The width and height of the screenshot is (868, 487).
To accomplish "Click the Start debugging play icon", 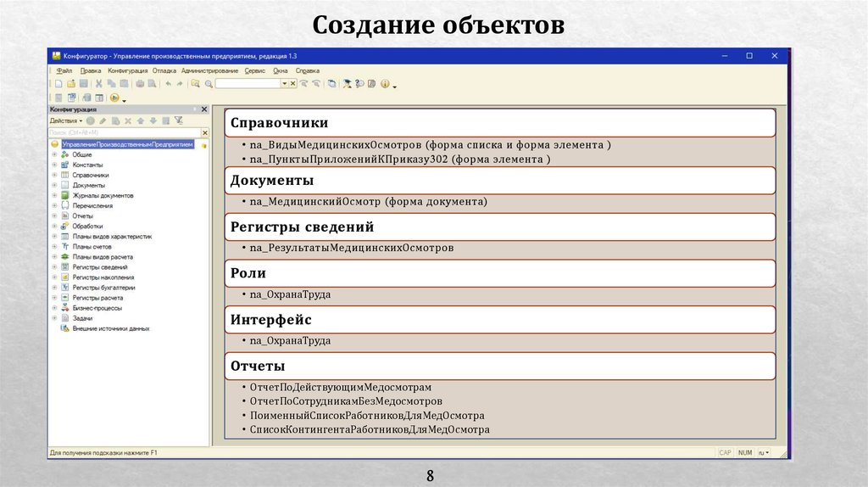I will pyautogui.click(x=114, y=98).
